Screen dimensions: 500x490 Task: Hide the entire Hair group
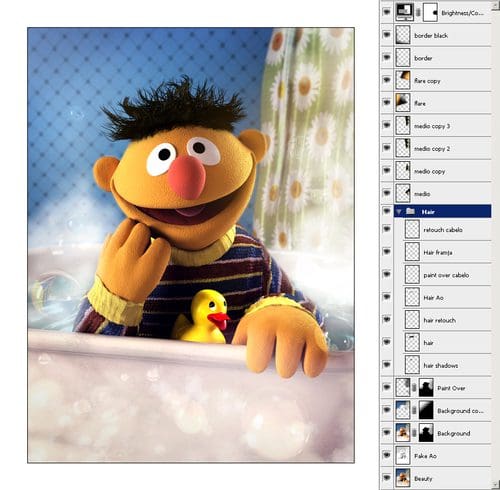pyautogui.click(x=387, y=211)
